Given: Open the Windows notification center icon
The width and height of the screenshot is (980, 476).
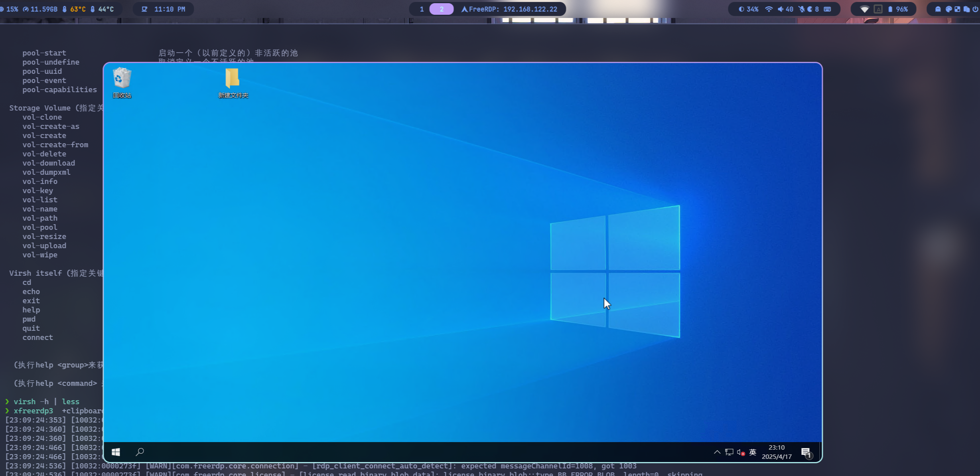Looking at the screenshot, I should tap(806, 452).
